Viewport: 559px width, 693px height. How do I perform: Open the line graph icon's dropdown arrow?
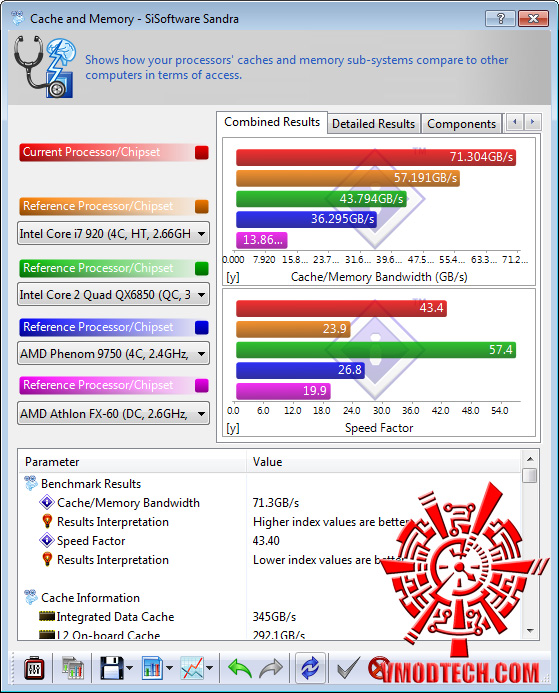pyautogui.click(x=209, y=668)
